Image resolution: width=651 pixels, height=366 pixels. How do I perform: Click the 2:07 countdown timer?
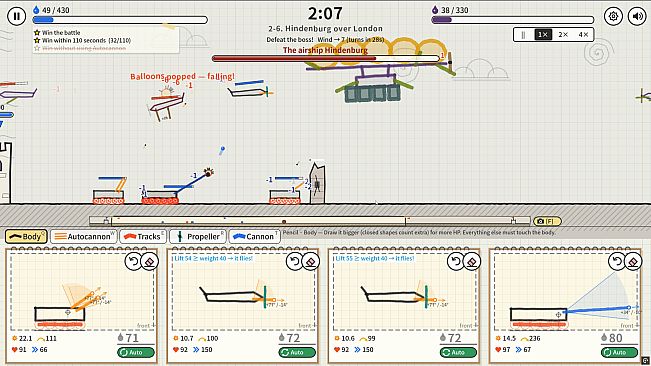(325, 14)
